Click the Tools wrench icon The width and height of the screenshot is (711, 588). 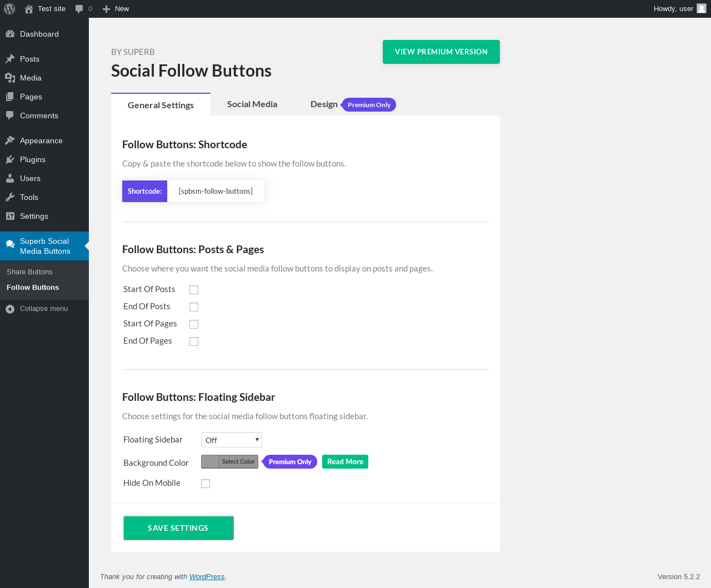pos(10,197)
